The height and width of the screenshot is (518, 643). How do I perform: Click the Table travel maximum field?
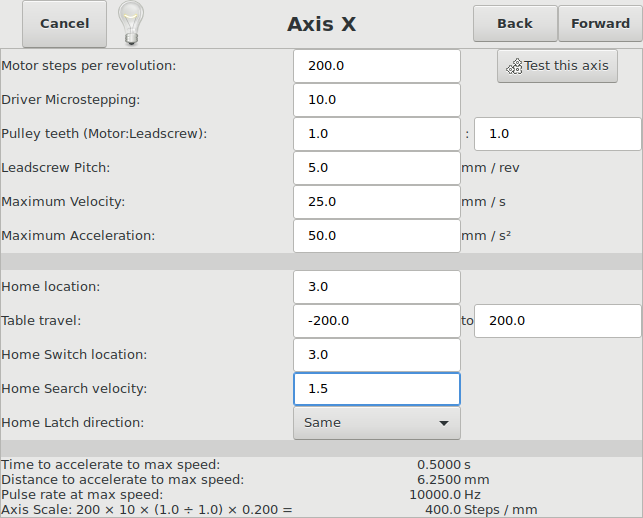pos(558,321)
